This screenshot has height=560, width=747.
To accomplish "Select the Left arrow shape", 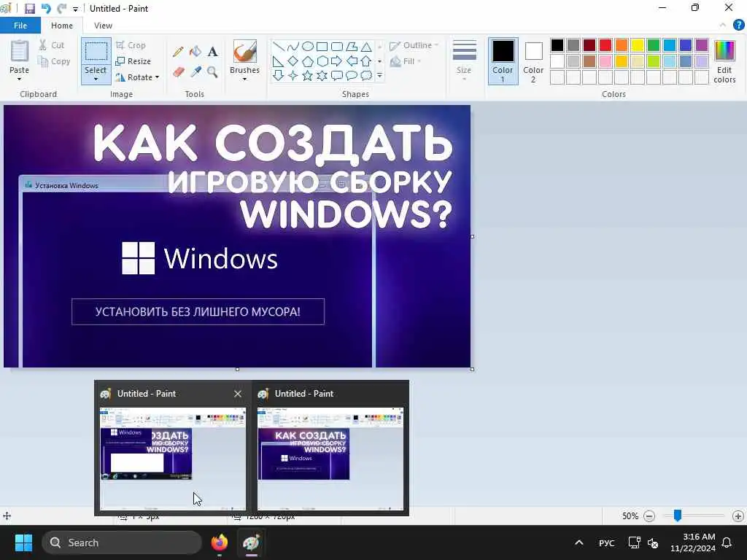I will [x=352, y=61].
